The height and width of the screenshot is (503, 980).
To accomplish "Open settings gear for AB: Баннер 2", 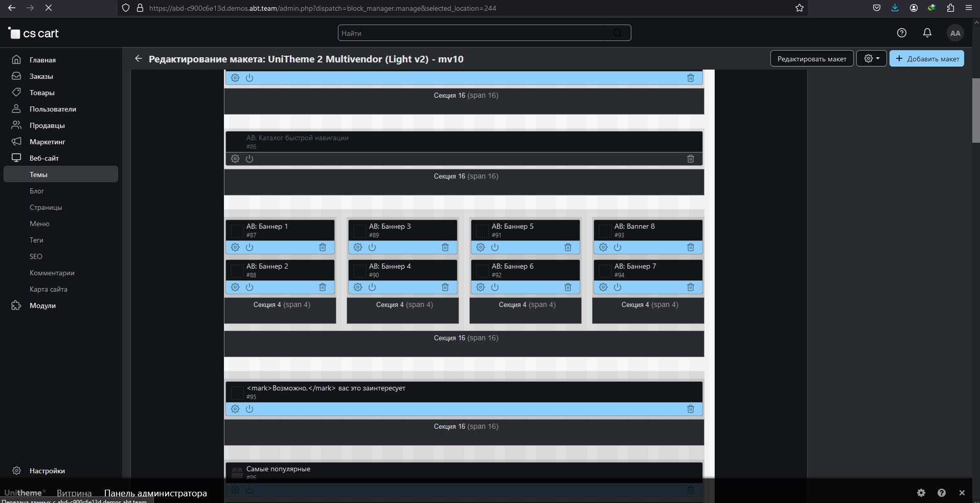I will [235, 287].
